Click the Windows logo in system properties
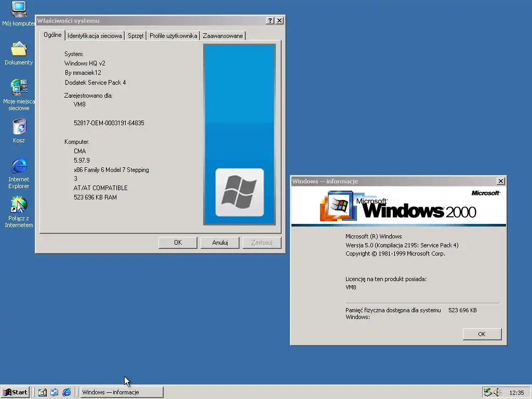Image resolution: width=532 pixels, height=399 pixels. tap(240, 192)
